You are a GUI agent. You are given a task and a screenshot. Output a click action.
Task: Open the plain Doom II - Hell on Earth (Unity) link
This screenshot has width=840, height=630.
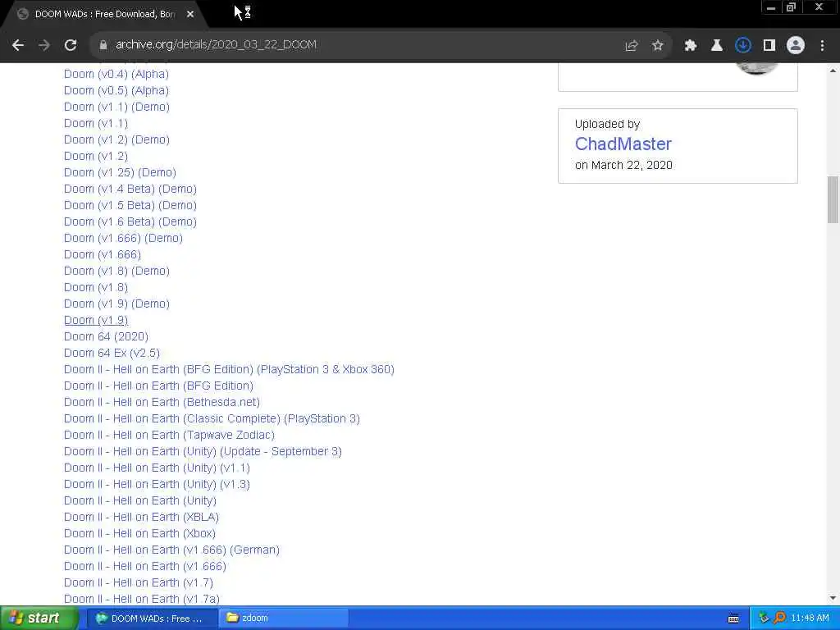pyautogui.click(x=140, y=500)
